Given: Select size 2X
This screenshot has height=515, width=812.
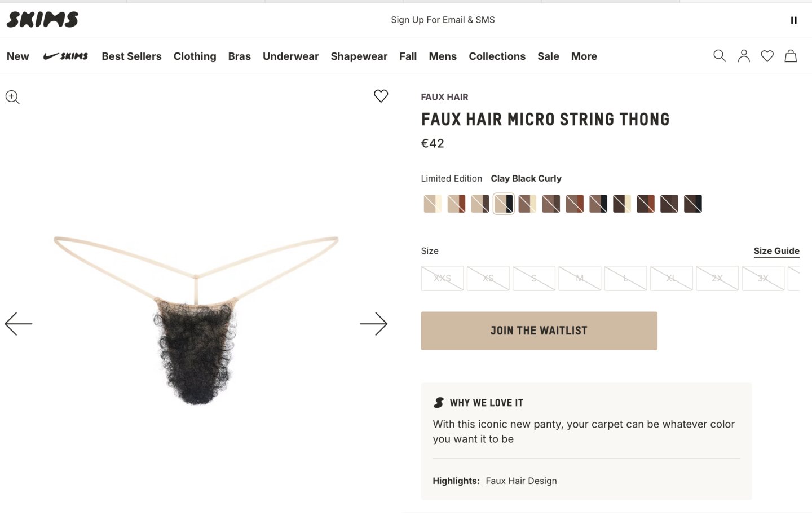Looking at the screenshot, I should [x=717, y=278].
